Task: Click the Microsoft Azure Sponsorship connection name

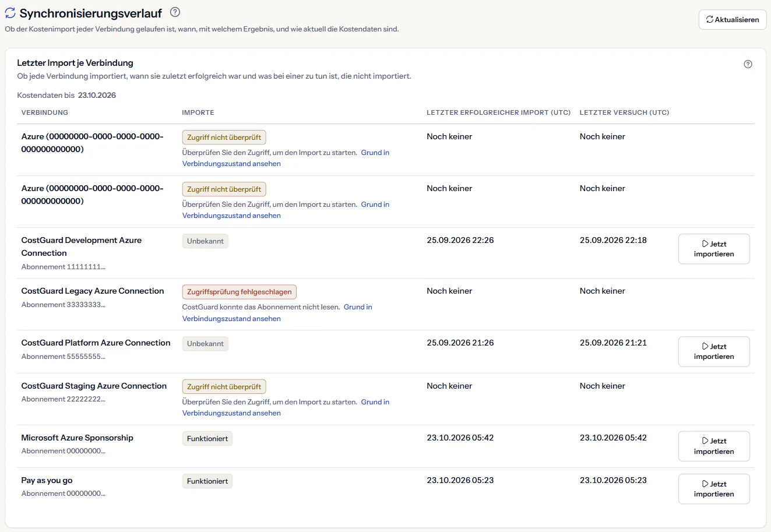Action: (x=78, y=438)
